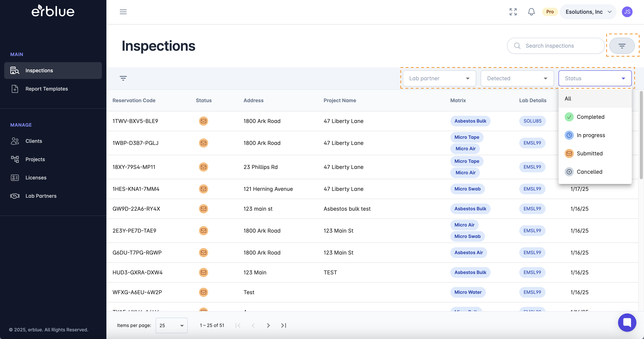Click the filter icon left of Lab partner
Screen dimensions: 644x339
[123, 78]
